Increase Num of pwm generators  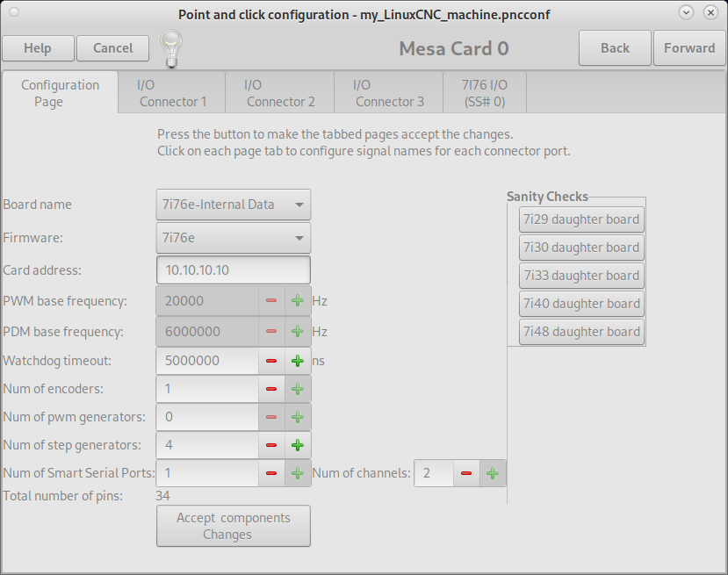point(298,417)
